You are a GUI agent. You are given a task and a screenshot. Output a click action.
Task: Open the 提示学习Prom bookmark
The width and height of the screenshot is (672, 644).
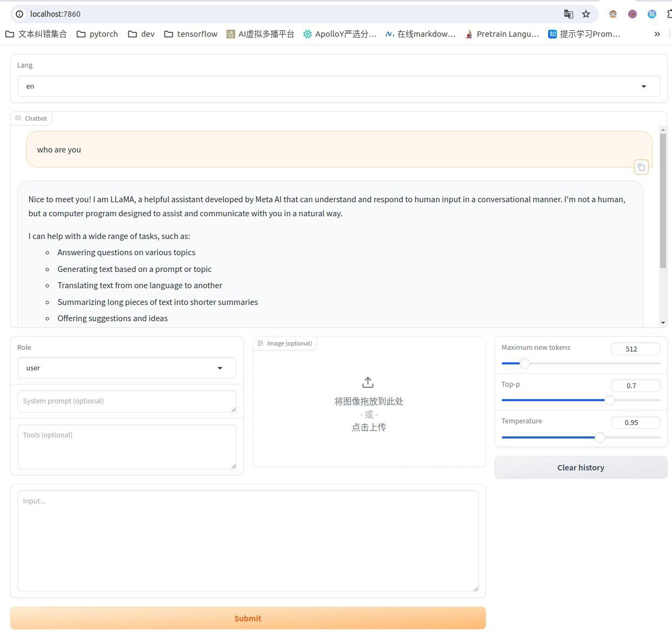tap(584, 34)
